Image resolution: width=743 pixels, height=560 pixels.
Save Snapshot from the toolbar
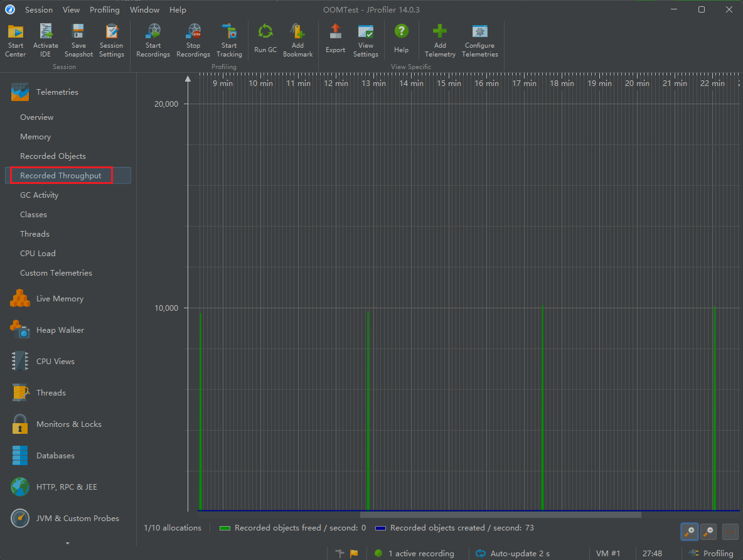(78, 41)
